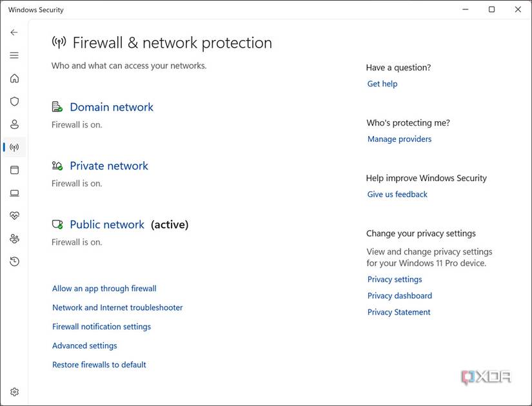Click Restore firewalls to default
The height and width of the screenshot is (406, 532).
(99, 365)
